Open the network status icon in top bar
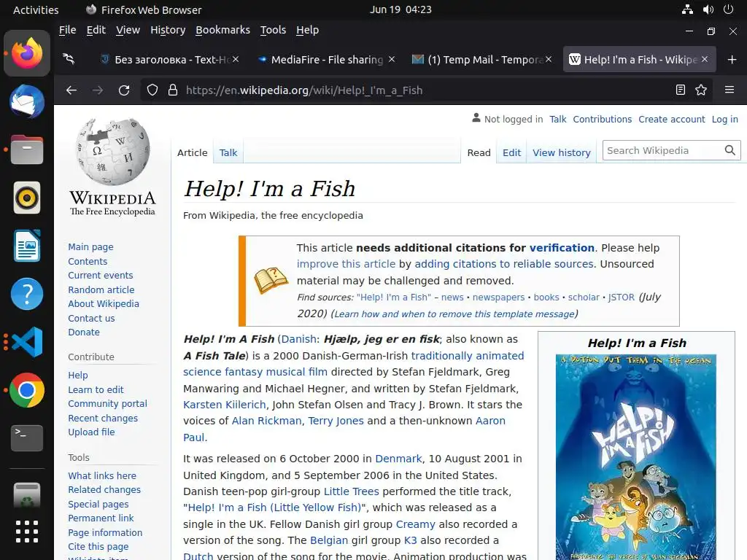 (x=687, y=9)
